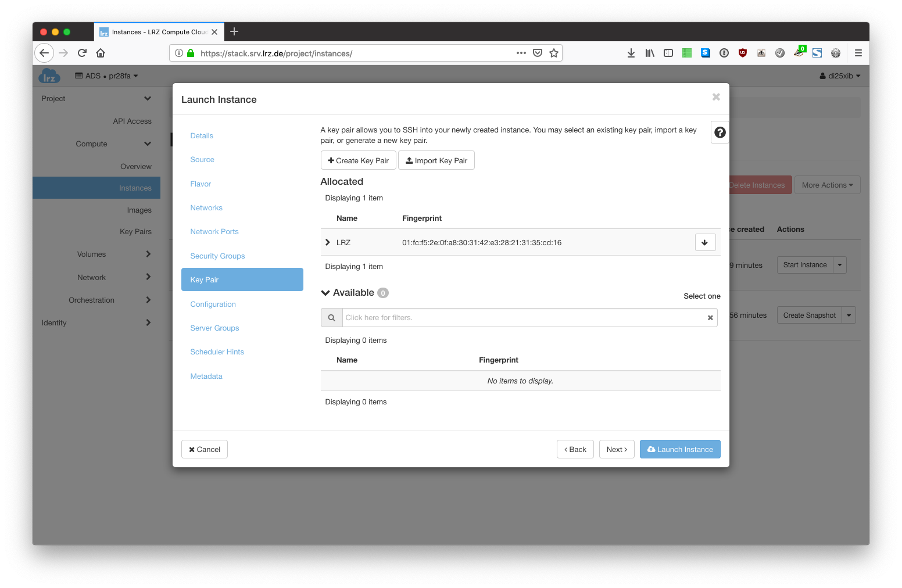Expand the LRZ key pair row details
This screenshot has height=588, width=902.
coord(328,242)
